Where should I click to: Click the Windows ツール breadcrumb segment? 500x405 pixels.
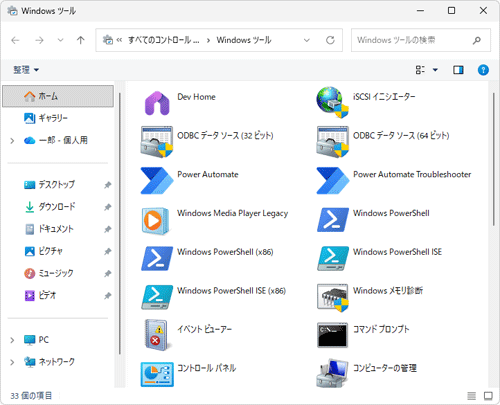pyautogui.click(x=244, y=40)
